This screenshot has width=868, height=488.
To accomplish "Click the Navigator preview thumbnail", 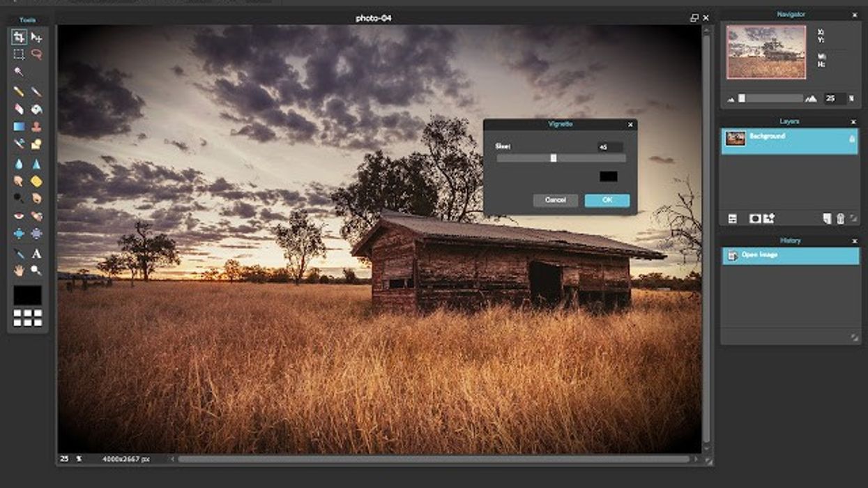I will pos(766,52).
